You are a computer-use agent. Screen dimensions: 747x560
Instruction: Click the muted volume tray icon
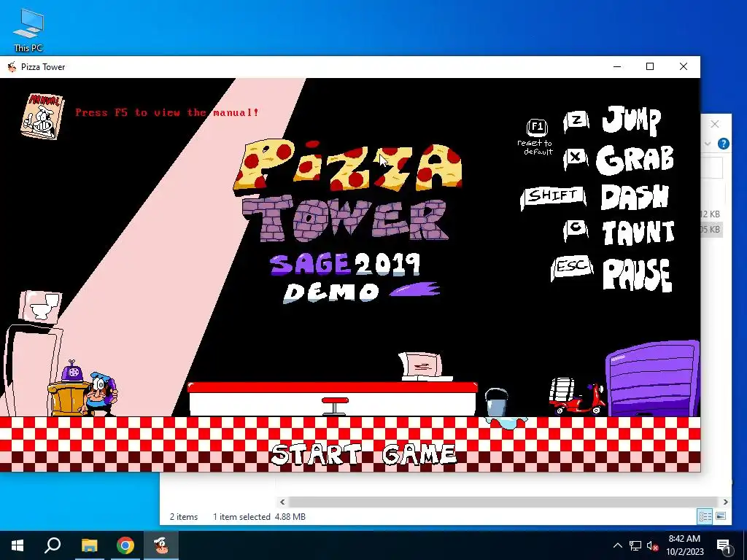tap(652, 545)
